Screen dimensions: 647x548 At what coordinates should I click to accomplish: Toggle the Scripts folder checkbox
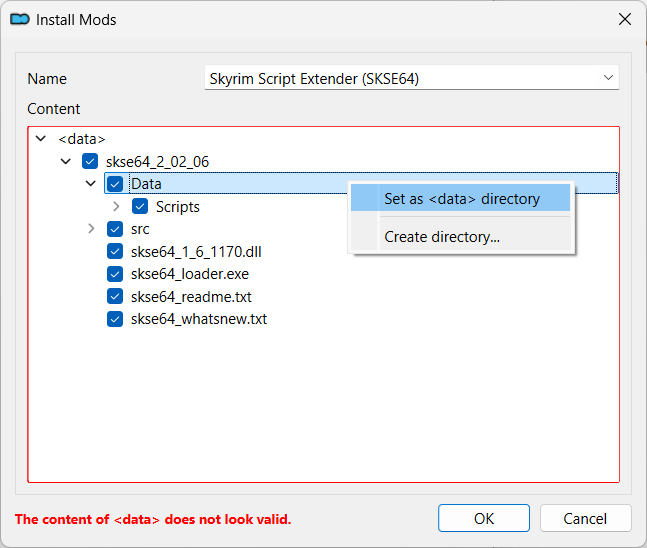tap(140, 206)
